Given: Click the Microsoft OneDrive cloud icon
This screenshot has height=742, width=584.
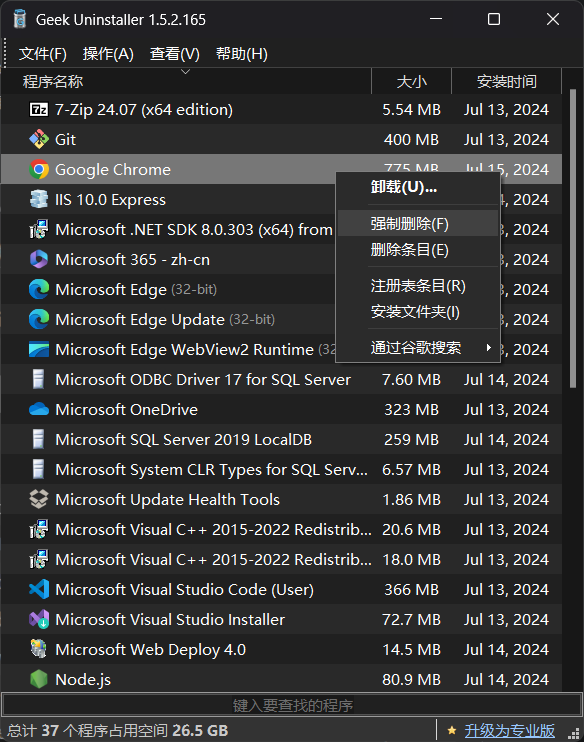Looking at the screenshot, I should click(x=39, y=409).
